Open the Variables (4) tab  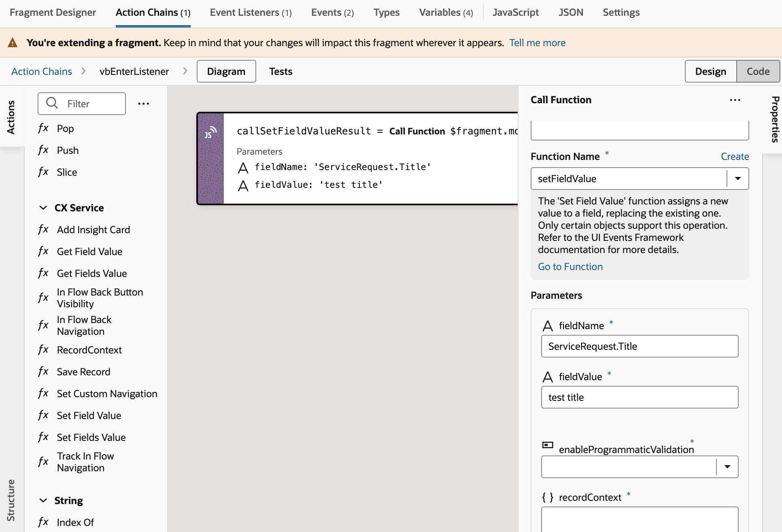coord(446,13)
